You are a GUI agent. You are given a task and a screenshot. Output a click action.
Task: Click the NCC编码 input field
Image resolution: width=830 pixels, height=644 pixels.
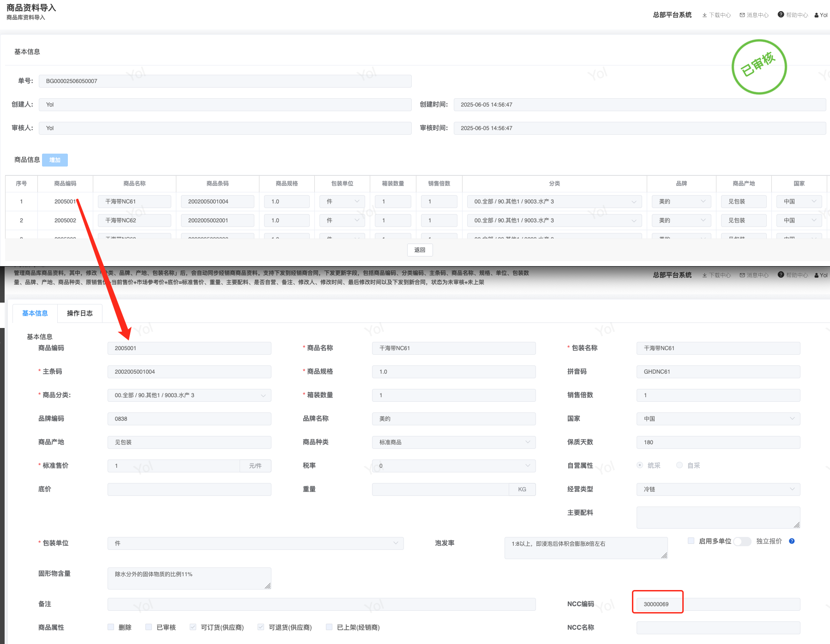pyautogui.click(x=718, y=604)
